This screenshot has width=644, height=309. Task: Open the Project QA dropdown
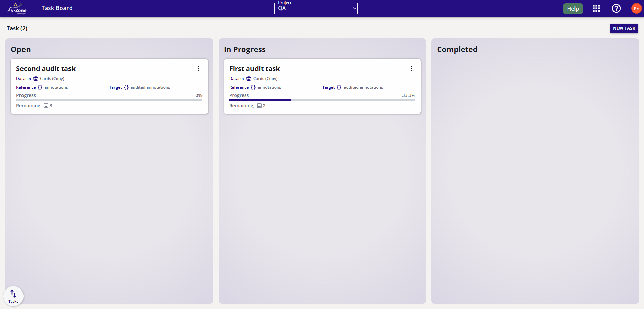[x=316, y=8]
